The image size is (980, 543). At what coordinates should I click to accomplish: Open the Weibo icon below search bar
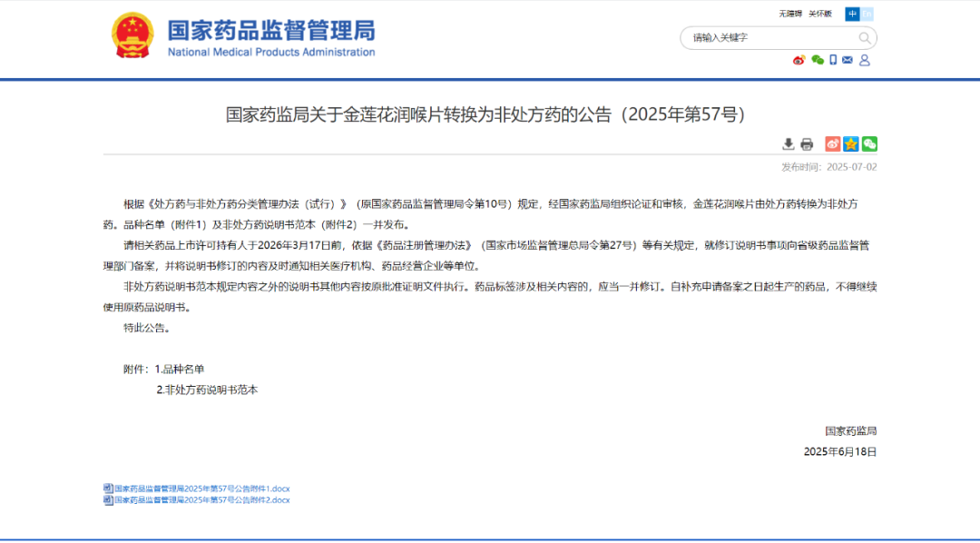click(x=799, y=60)
